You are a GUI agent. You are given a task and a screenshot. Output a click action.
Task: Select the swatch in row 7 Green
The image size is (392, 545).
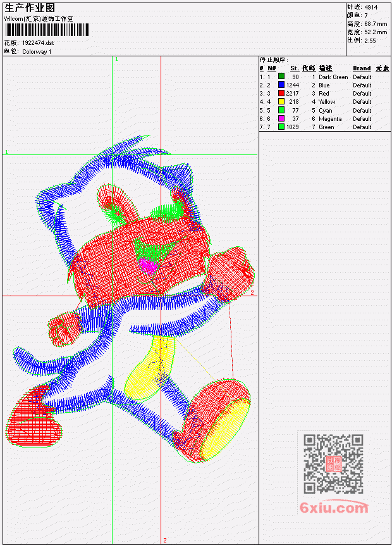coord(281,127)
